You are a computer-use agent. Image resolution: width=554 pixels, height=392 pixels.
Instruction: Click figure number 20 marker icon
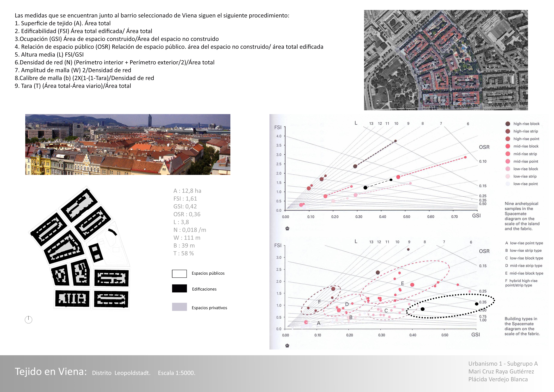tap(287, 228)
